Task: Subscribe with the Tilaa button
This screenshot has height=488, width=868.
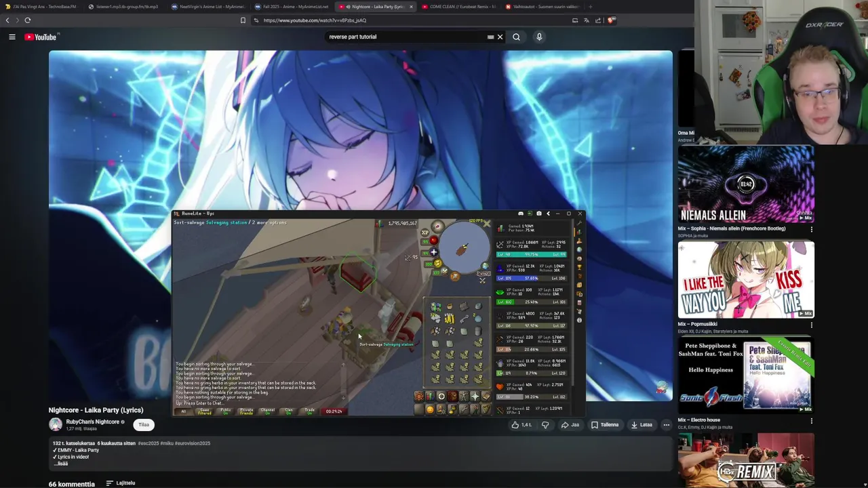Action: 144,425
